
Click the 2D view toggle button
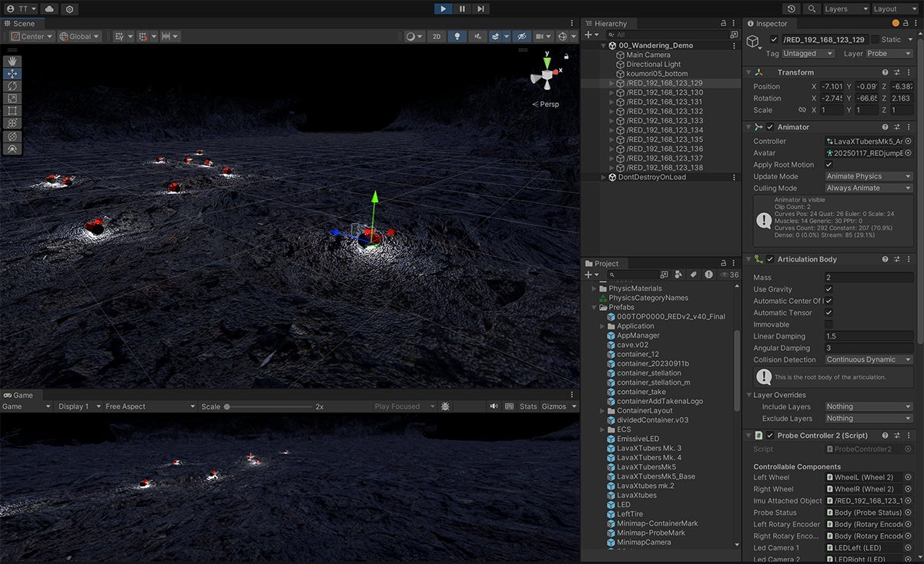437,36
